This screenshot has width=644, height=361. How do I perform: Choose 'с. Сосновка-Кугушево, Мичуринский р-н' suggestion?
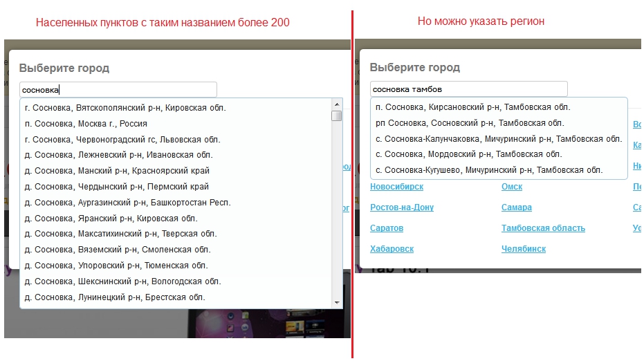[489, 170]
